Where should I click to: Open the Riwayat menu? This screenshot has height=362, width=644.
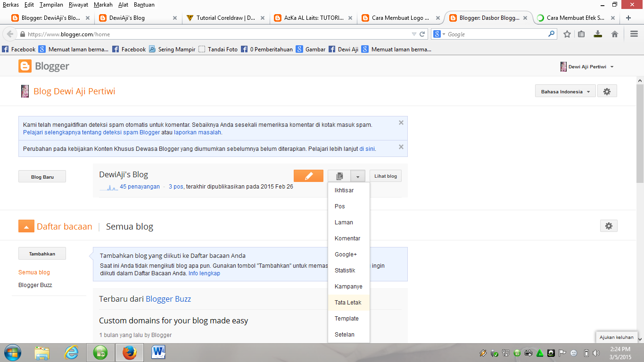tap(78, 5)
